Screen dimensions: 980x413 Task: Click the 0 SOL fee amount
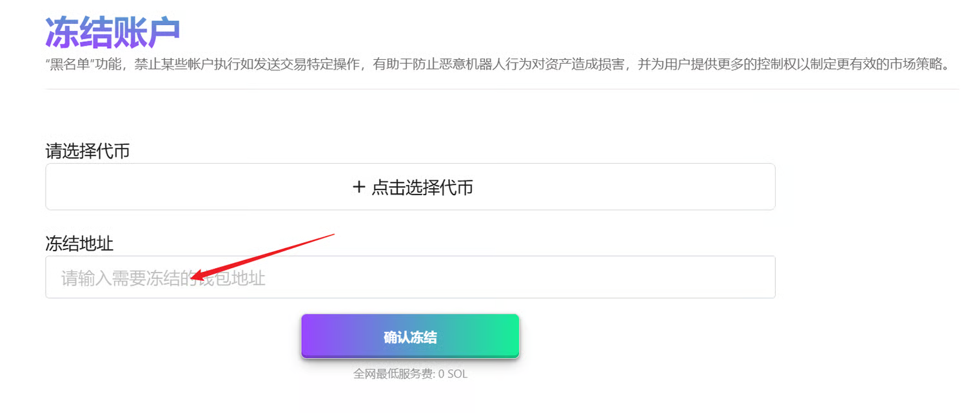pos(453,374)
